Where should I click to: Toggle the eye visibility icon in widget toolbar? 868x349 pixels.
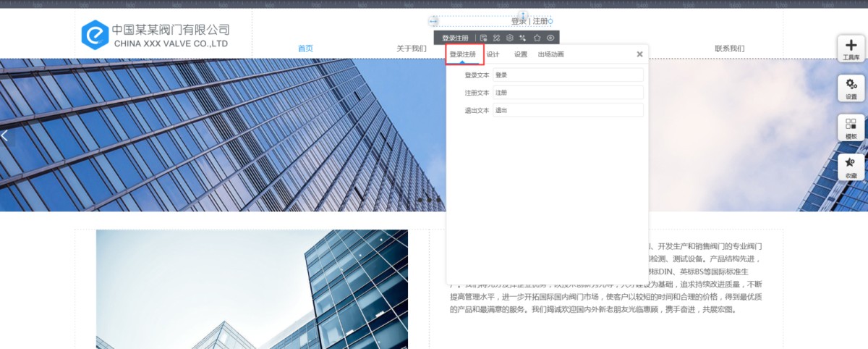coord(550,38)
